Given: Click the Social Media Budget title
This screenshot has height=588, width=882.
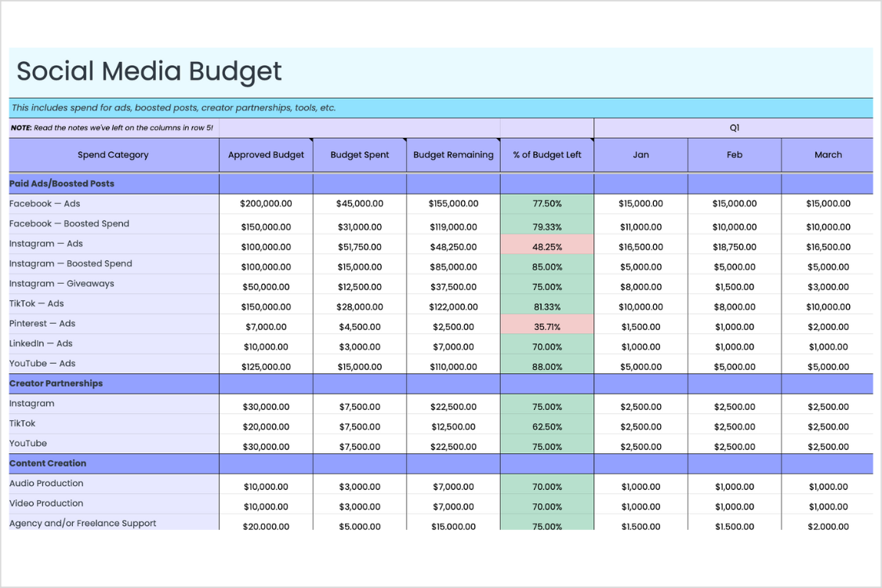Looking at the screenshot, I should click(149, 71).
